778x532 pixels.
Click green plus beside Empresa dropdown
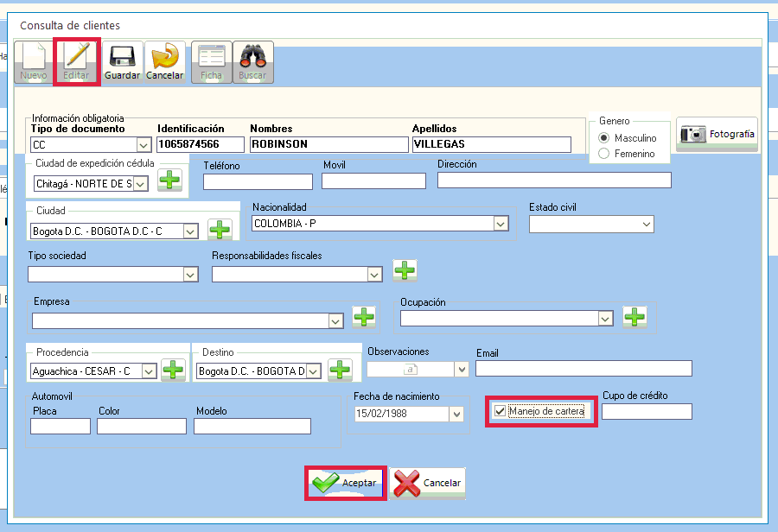(364, 318)
